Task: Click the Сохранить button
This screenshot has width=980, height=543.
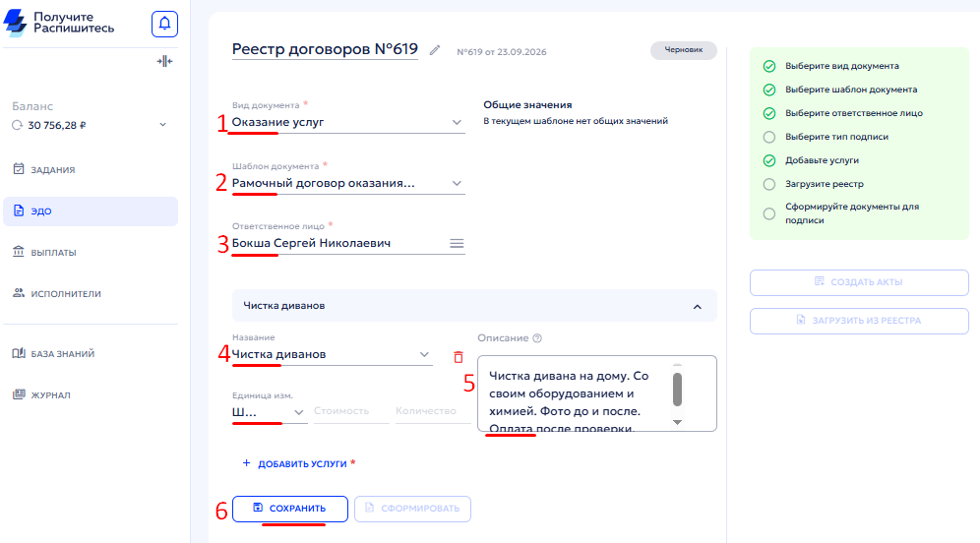Action: coord(290,509)
